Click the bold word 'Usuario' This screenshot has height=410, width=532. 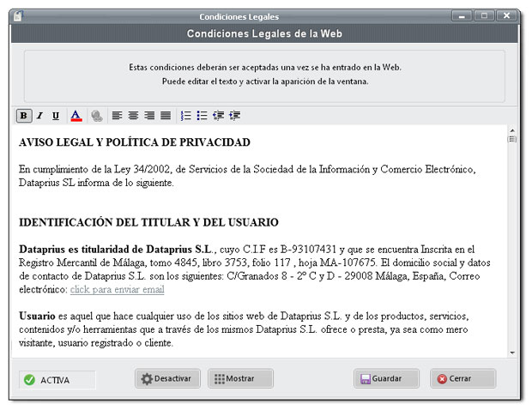click(37, 316)
